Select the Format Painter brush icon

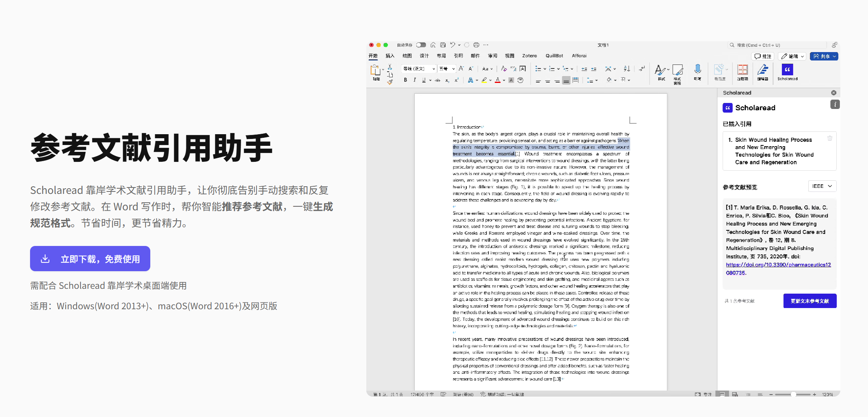tap(390, 82)
